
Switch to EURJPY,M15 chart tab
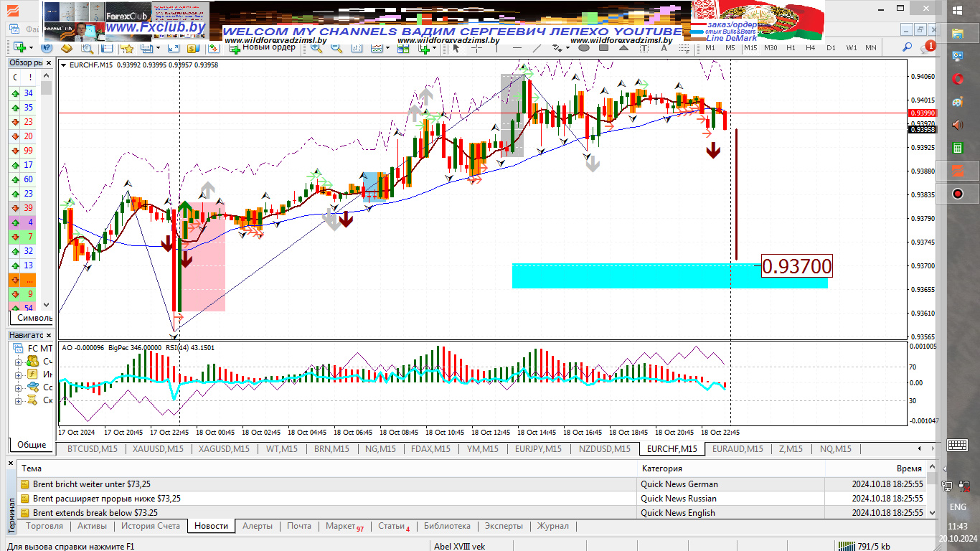tap(538, 449)
